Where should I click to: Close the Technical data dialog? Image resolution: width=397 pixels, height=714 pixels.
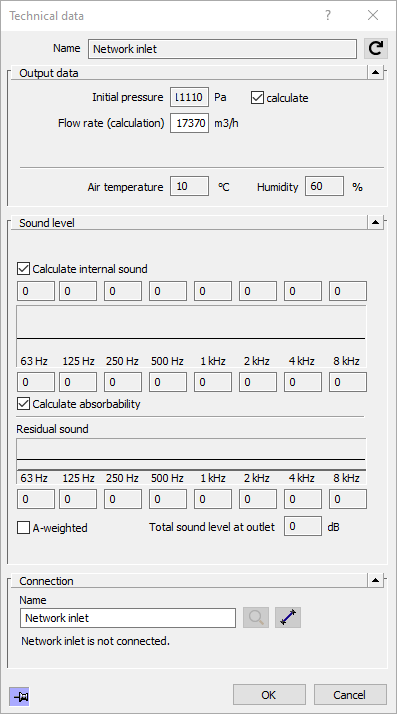(373, 15)
